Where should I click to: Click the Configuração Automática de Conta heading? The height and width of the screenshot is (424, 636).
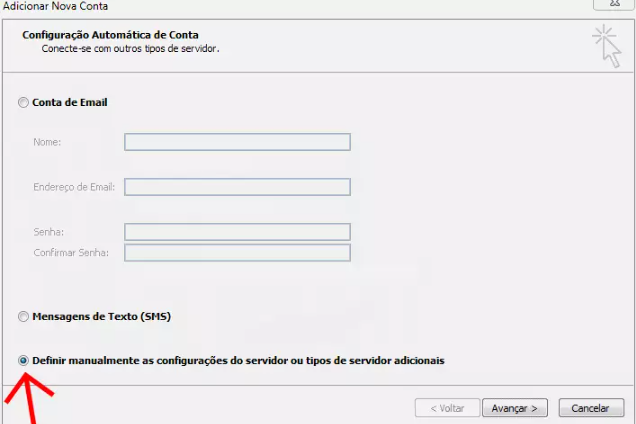(x=110, y=35)
